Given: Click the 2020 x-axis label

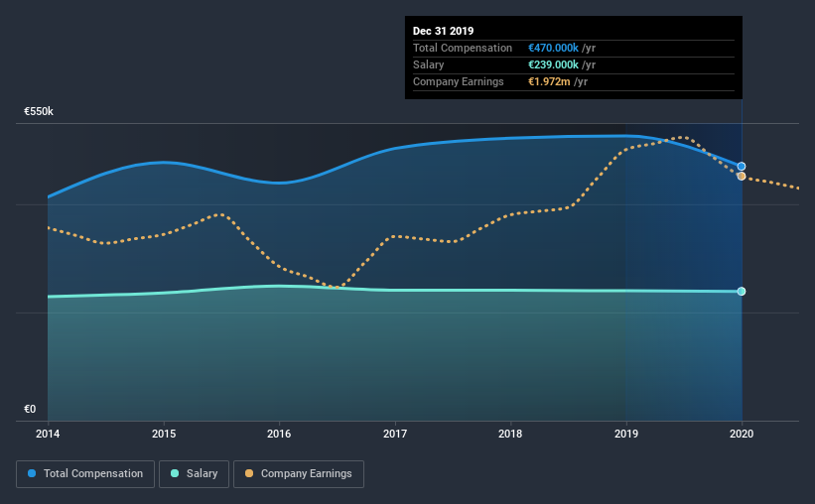Looking at the screenshot, I should pos(742,434).
